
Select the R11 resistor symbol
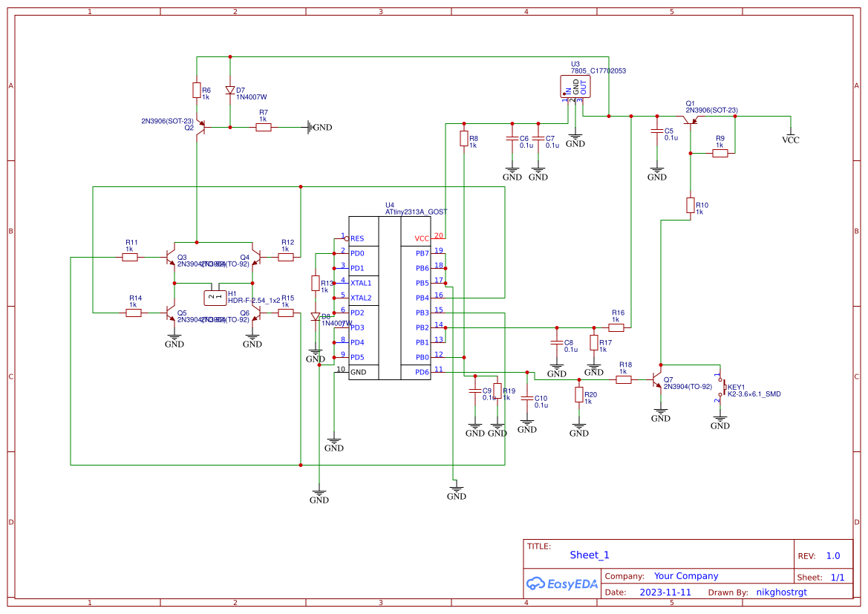pyautogui.click(x=130, y=257)
